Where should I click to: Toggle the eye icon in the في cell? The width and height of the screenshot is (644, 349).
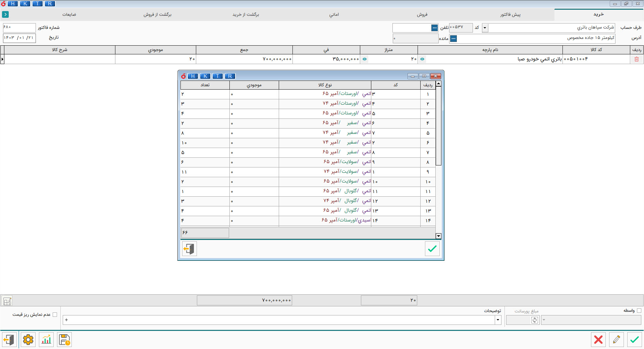[x=365, y=59]
